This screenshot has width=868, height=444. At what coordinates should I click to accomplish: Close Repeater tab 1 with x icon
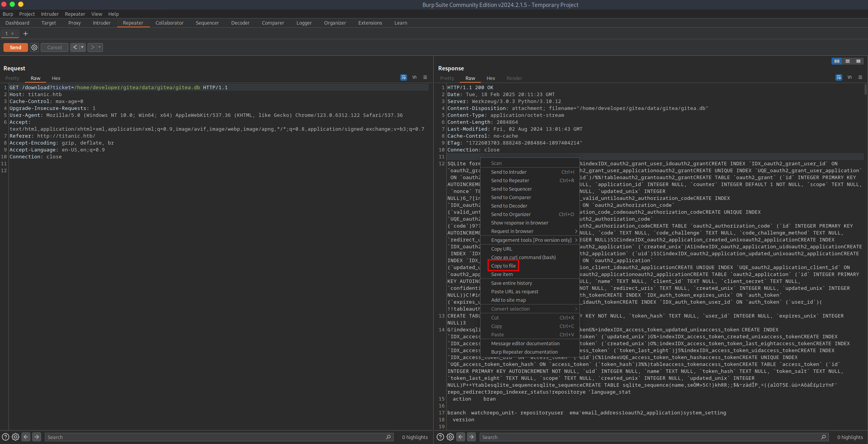coord(12,33)
